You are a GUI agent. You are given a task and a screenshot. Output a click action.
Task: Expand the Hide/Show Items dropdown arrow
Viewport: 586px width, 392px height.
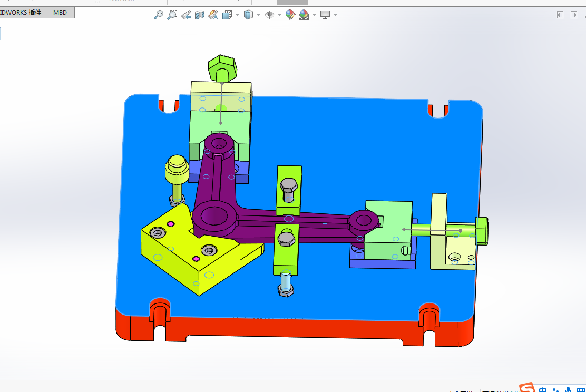tap(279, 15)
